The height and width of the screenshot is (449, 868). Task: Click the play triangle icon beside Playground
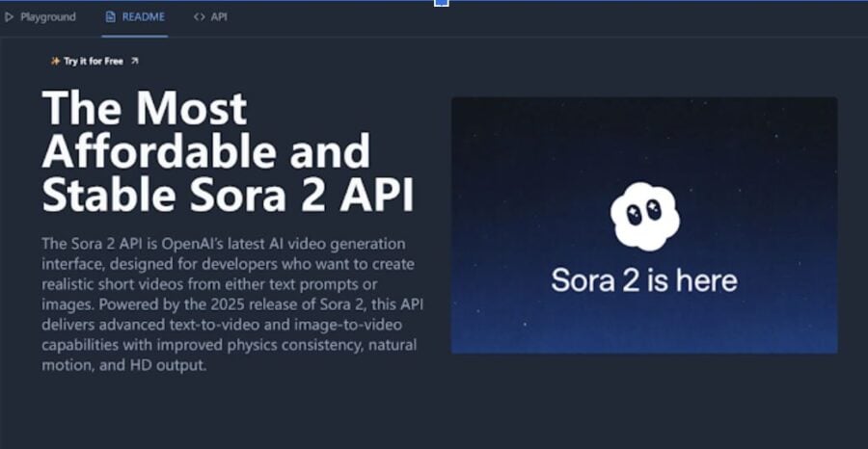pos(10,16)
